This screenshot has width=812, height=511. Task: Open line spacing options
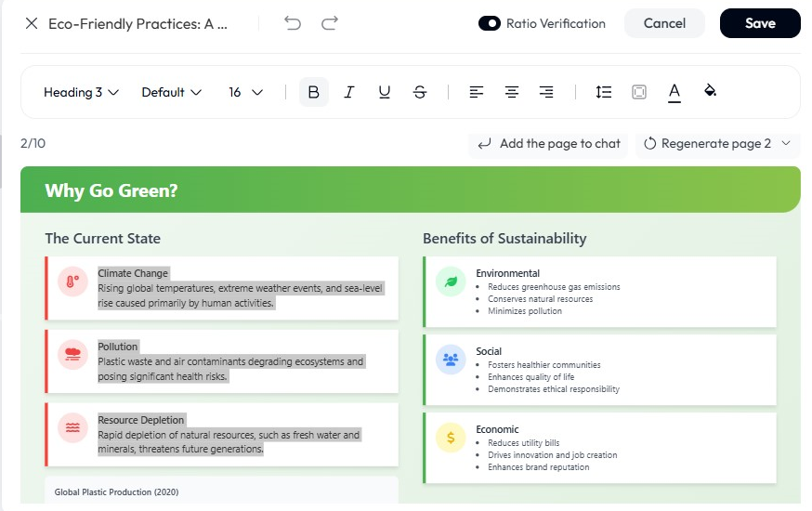[x=604, y=92]
